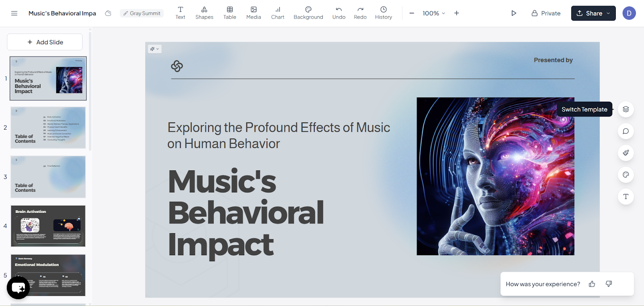Click the slide logo icon
The image size is (644, 306).
[x=177, y=66]
